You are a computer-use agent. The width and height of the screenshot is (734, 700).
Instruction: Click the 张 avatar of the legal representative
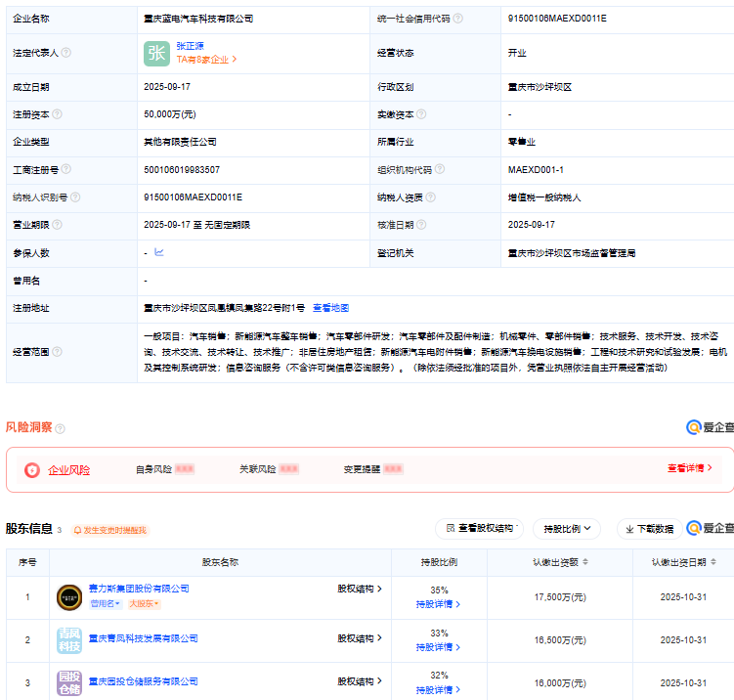[x=156, y=53]
